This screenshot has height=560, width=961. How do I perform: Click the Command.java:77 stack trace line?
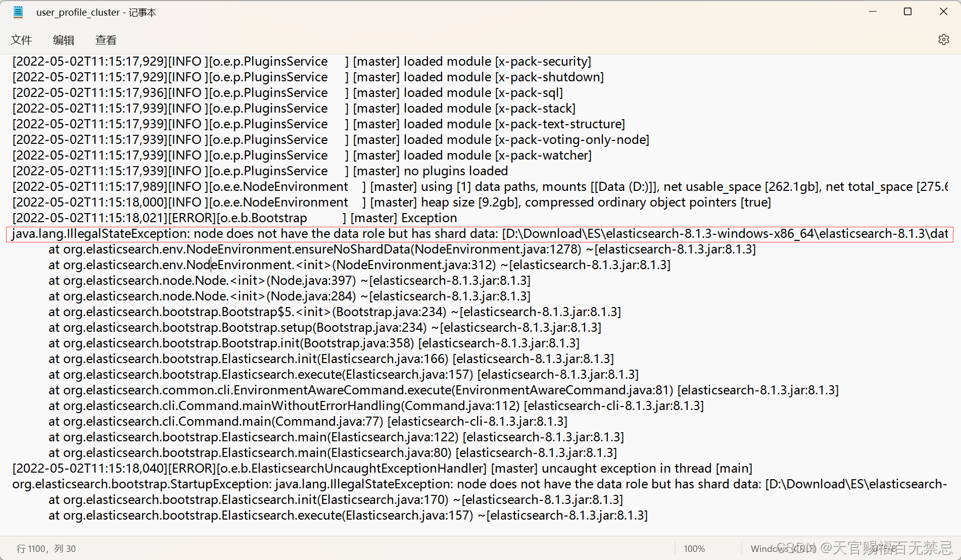pos(308,422)
